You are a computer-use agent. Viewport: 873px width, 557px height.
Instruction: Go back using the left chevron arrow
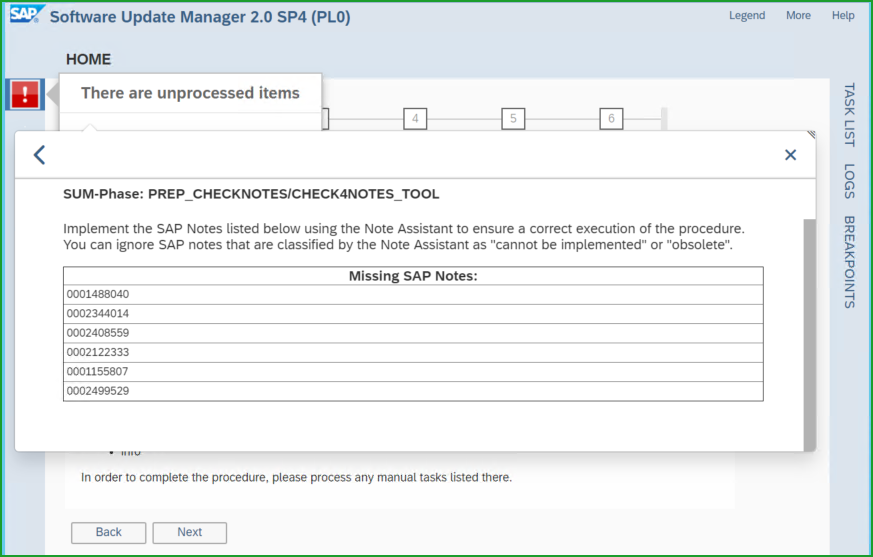pos(39,154)
